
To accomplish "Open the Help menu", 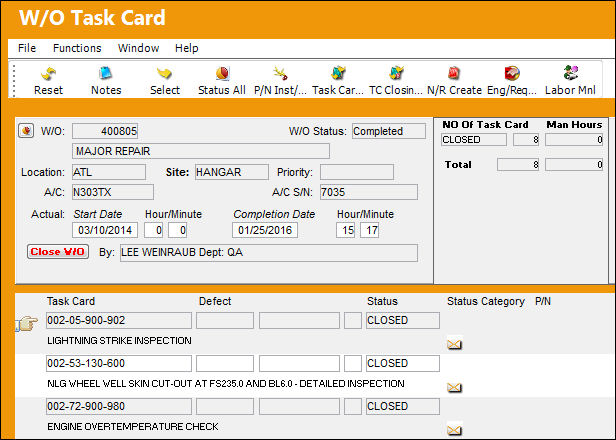I will [x=187, y=48].
